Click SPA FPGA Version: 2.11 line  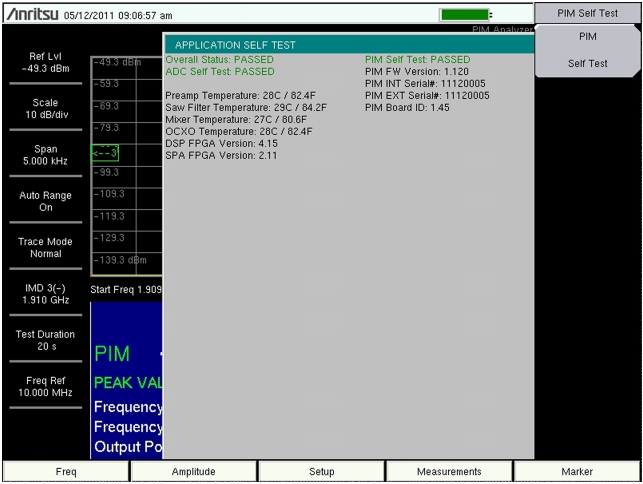(x=221, y=155)
